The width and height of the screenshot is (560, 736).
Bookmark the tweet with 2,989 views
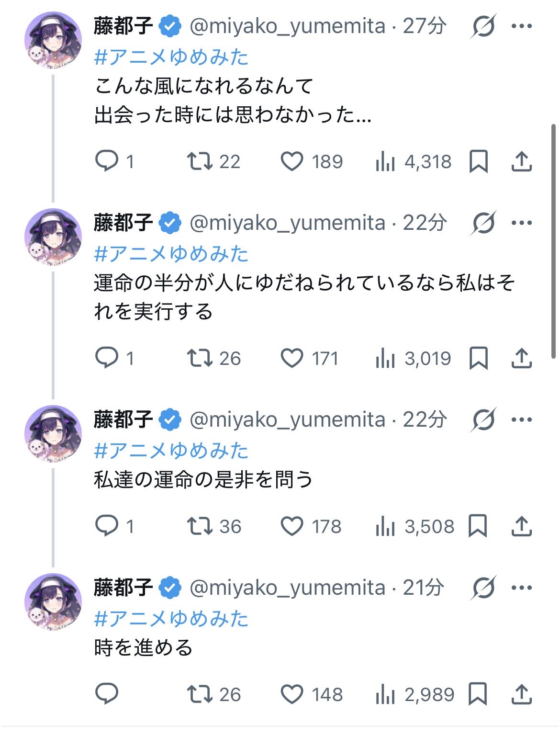click(x=479, y=694)
